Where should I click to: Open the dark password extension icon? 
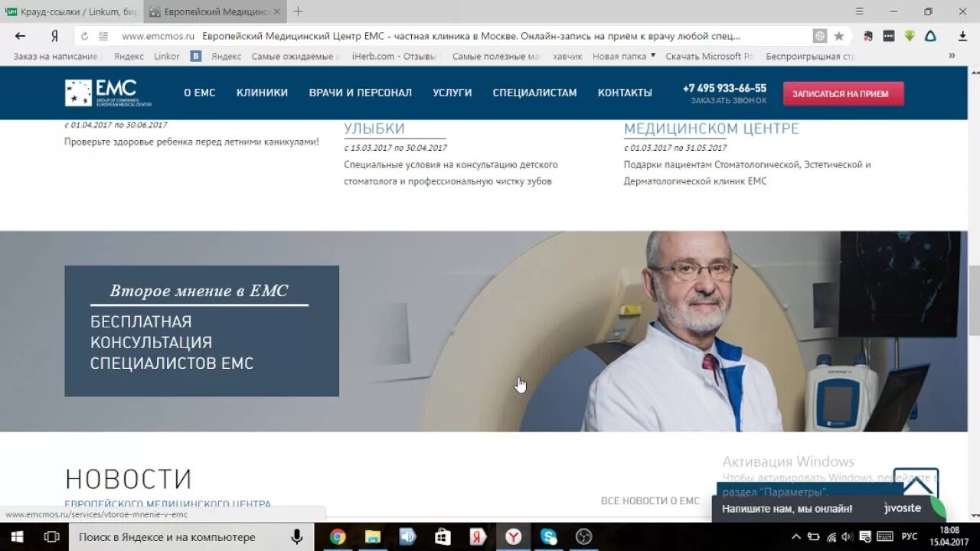(889, 36)
